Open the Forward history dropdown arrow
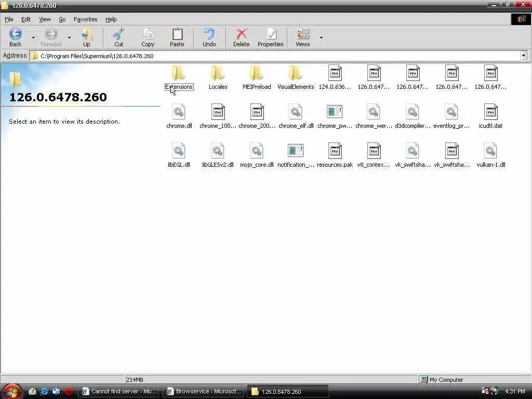532x399 pixels. (69, 37)
